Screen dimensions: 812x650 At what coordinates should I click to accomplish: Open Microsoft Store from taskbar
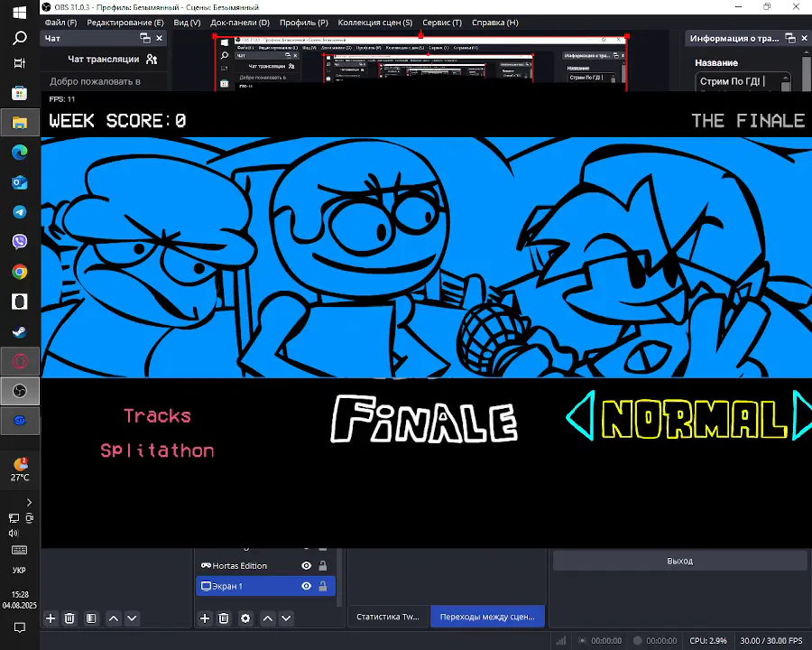(20, 93)
